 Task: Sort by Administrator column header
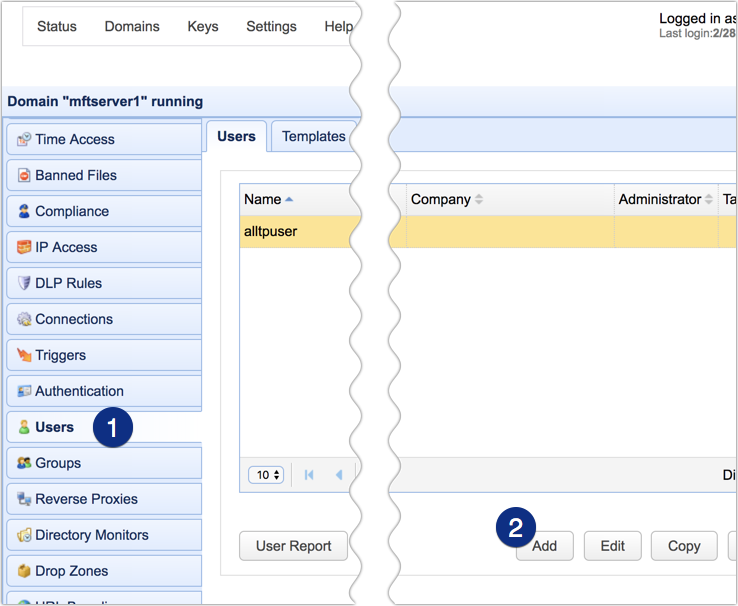point(660,199)
